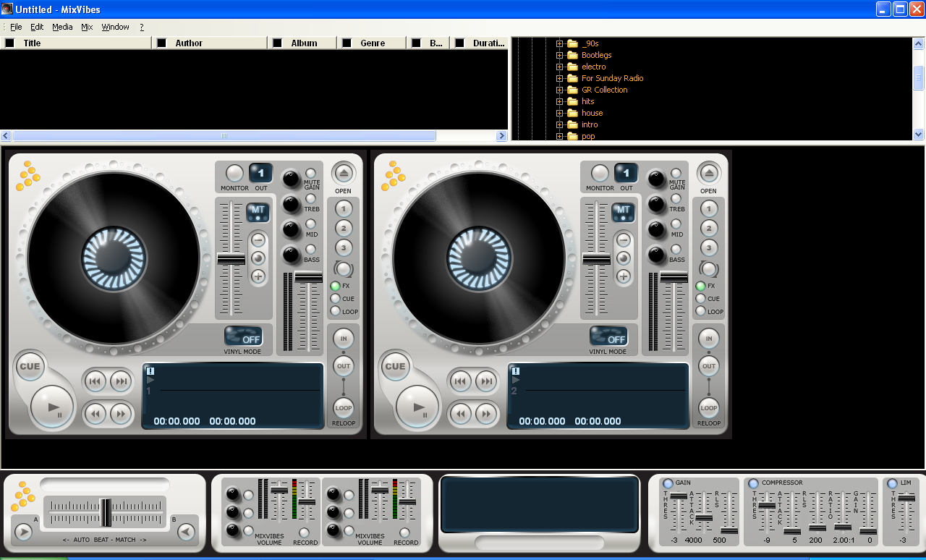Open the File menu
The image size is (926, 560).
(x=16, y=27)
